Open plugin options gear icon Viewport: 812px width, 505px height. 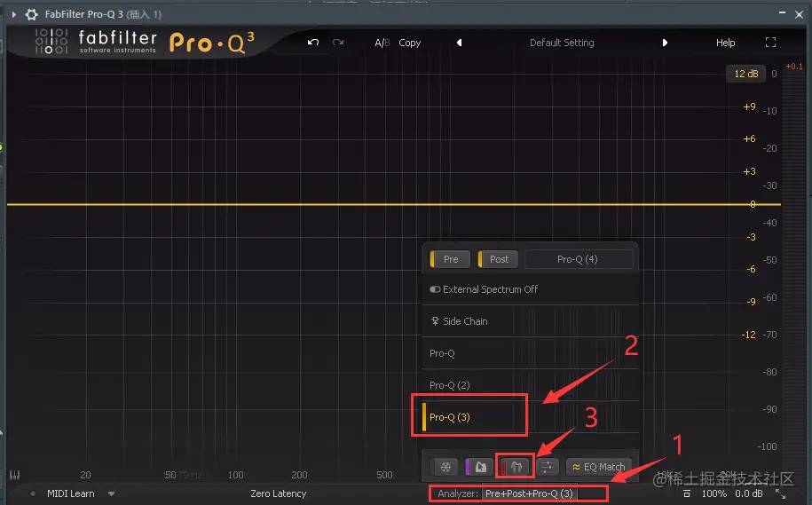click(x=32, y=14)
